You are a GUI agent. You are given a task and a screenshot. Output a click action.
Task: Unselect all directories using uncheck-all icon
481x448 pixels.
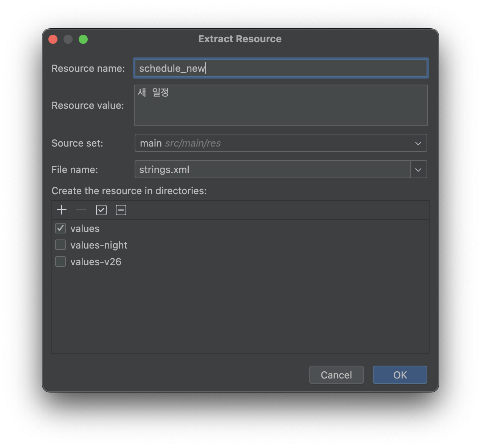pos(121,210)
